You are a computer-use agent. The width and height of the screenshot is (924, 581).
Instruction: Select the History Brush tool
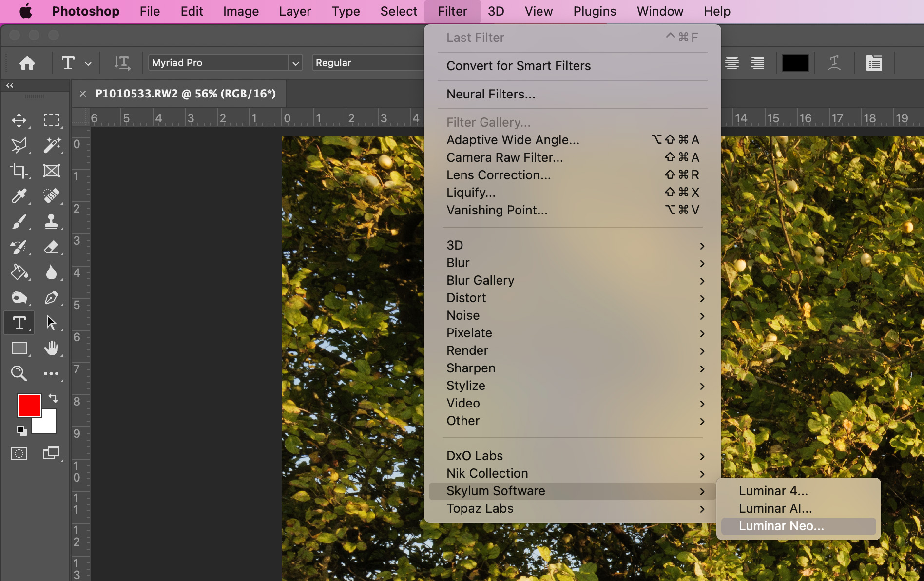[x=19, y=247]
